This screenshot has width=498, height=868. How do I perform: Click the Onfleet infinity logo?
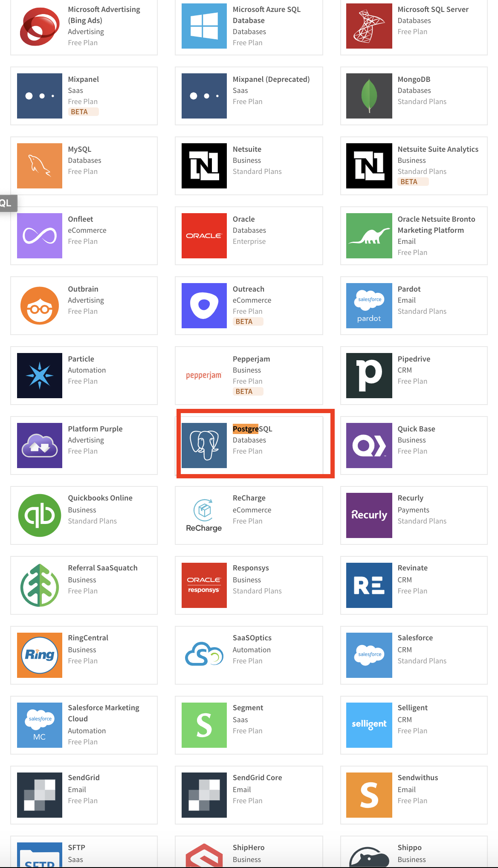(40, 236)
